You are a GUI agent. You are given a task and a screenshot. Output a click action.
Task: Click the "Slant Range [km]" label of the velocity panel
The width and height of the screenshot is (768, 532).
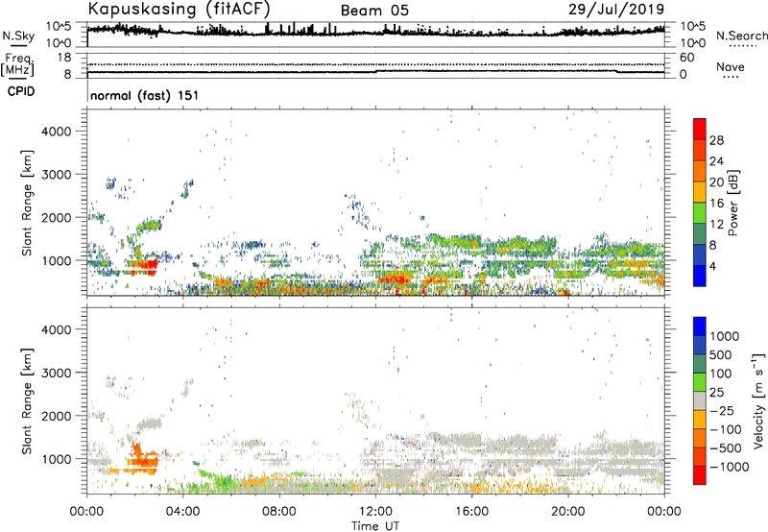tap(27, 400)
